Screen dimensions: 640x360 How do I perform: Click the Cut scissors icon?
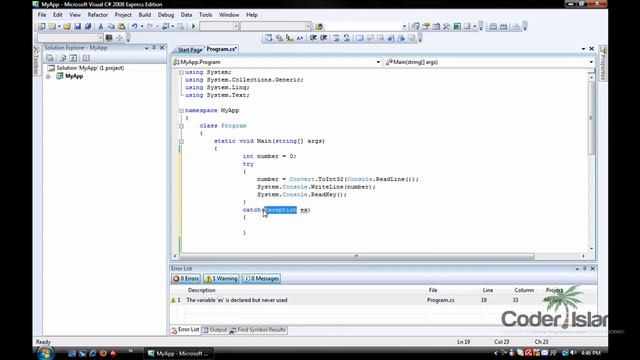point(101,27)
